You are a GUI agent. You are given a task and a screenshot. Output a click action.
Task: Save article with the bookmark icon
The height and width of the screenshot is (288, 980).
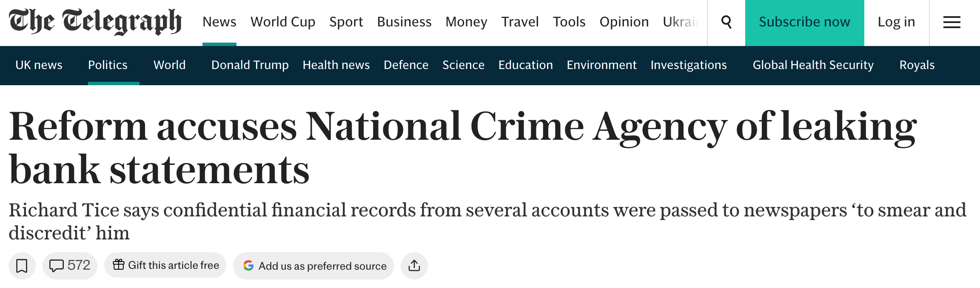pos(22,266)
